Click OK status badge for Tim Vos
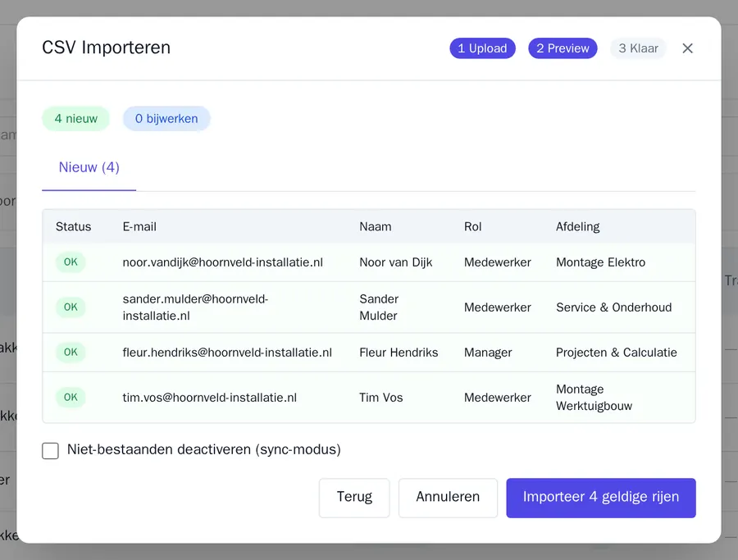This screenshot has width=738, height=560. [x=71, y=398]
